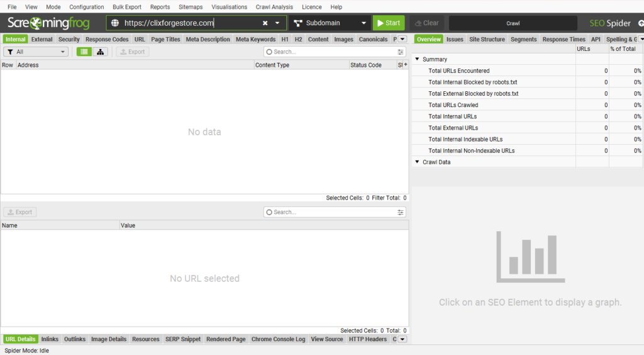Screen dimensions: 644x355
Task: Switch to list view icon
Action: 84,52
